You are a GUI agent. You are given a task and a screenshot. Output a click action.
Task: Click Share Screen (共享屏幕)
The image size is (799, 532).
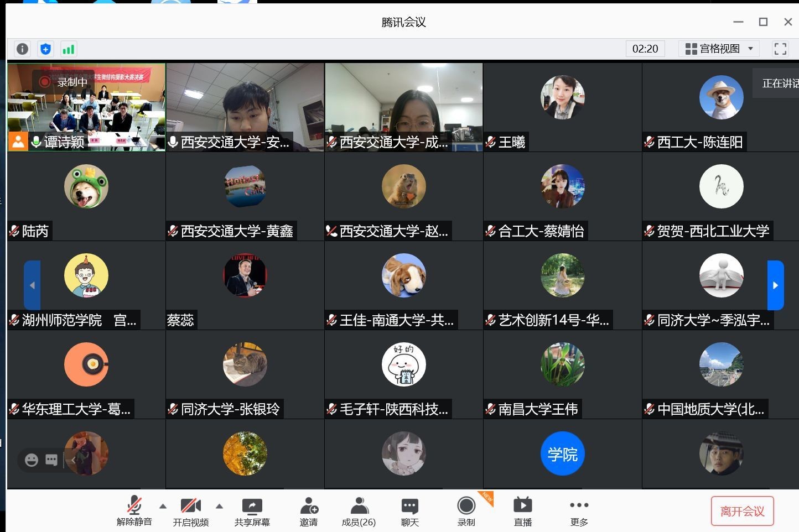click(x=252, y=511)
